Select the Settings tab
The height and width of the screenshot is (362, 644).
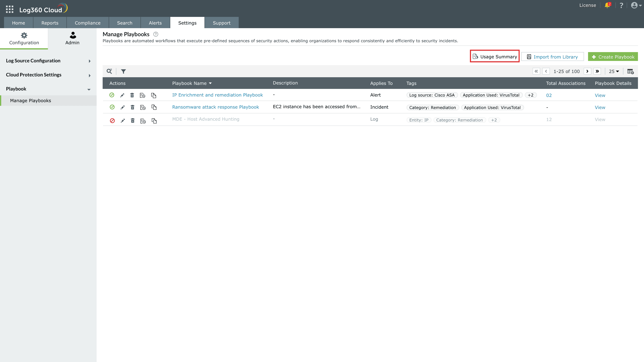(187, 23)
